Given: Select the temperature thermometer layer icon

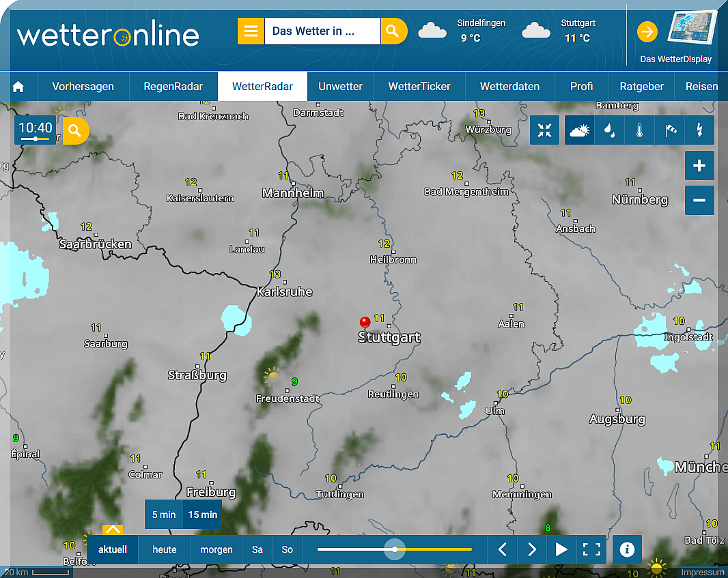Looking at the screenshot, I should [x=639, y=130].
